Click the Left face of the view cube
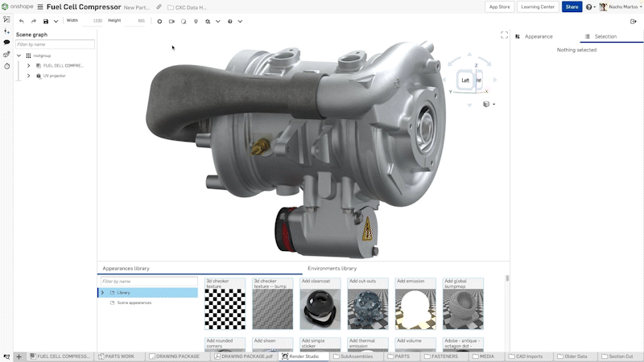This screenshot has width=644, height=362. tap(465, 80)
